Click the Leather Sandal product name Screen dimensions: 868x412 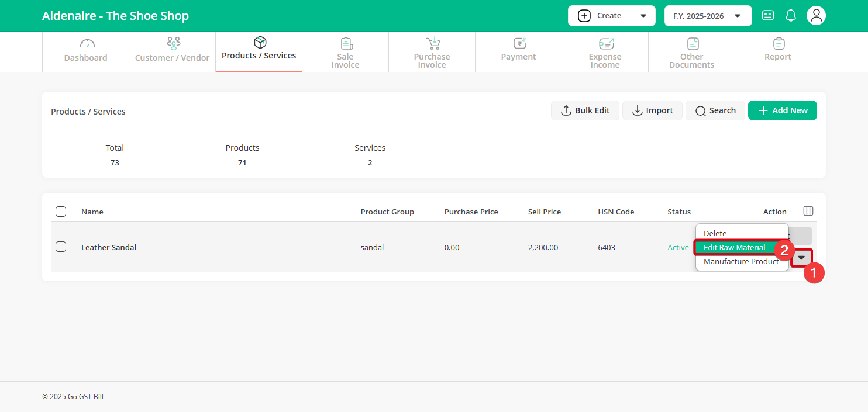109,247
